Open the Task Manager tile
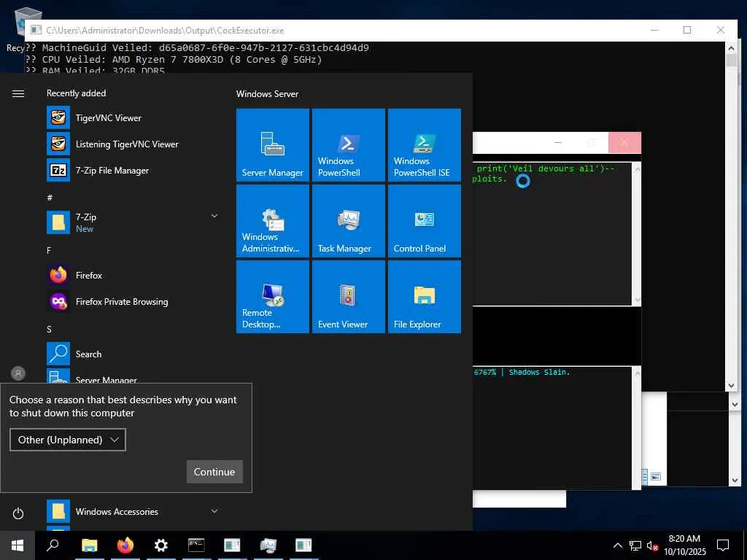The width and height of the screenshot is (747, 560). click(348, 221)
